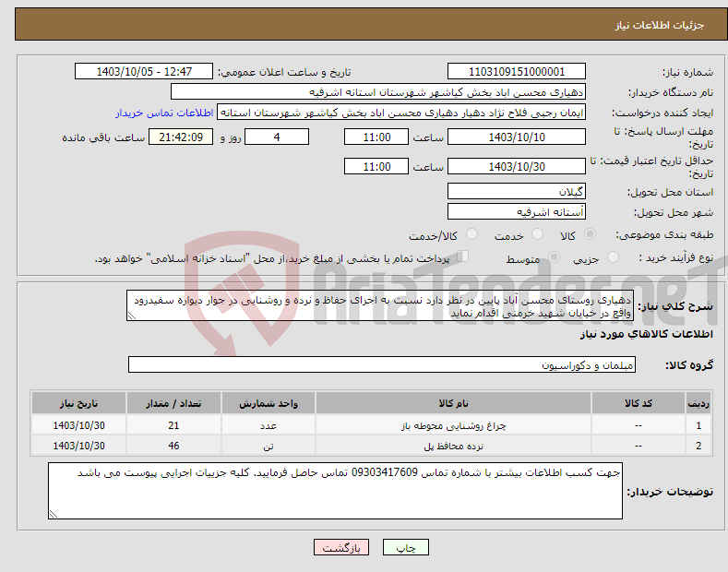
Task: Click the price validity date 1403/10/30
Action: coord(517,166)
